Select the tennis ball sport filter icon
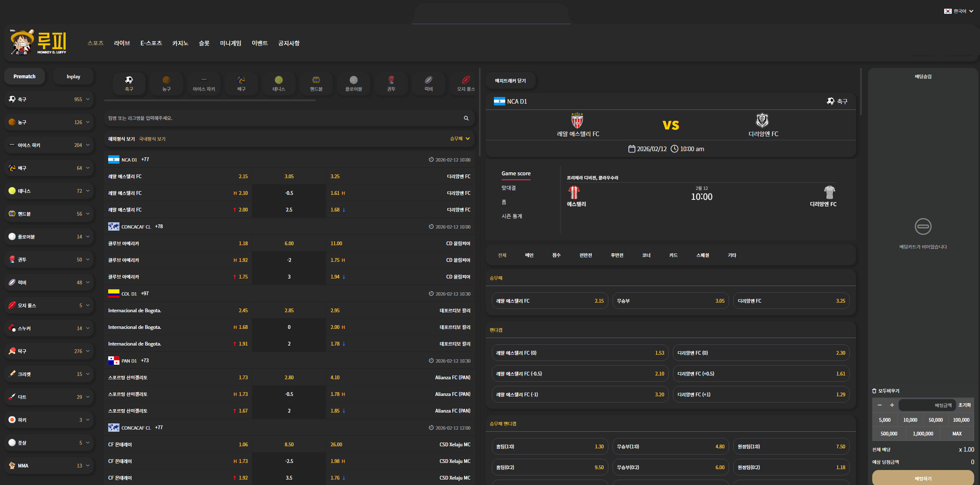980x485 pixels. [279, 80]
